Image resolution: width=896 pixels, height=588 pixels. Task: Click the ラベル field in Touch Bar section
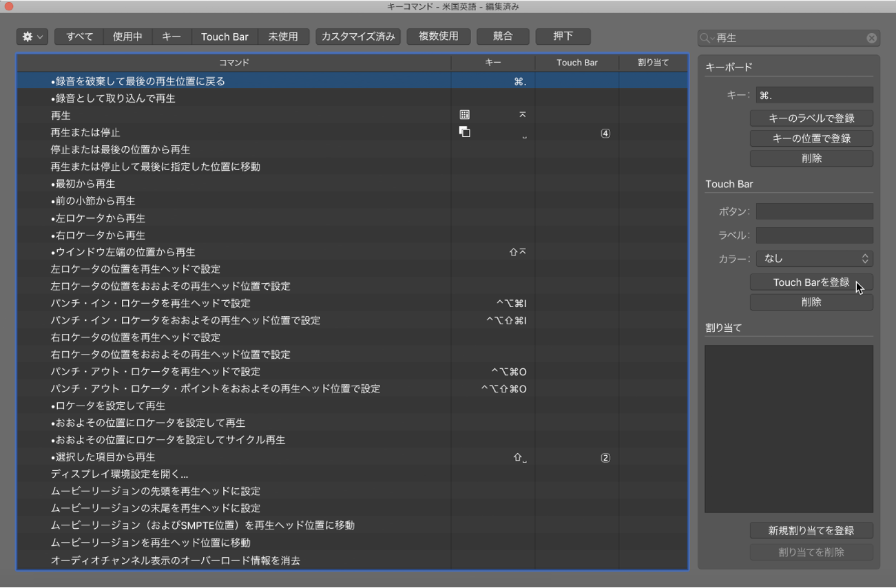coord(814,235)
